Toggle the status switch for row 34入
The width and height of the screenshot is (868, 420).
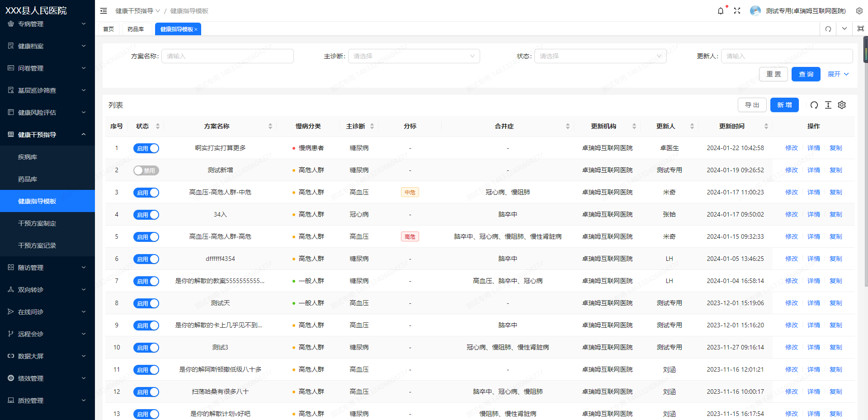point(146,215)
